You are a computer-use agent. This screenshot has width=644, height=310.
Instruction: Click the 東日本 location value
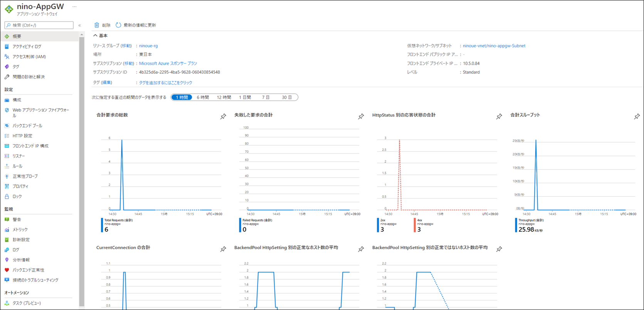click(x=146, y=54)
